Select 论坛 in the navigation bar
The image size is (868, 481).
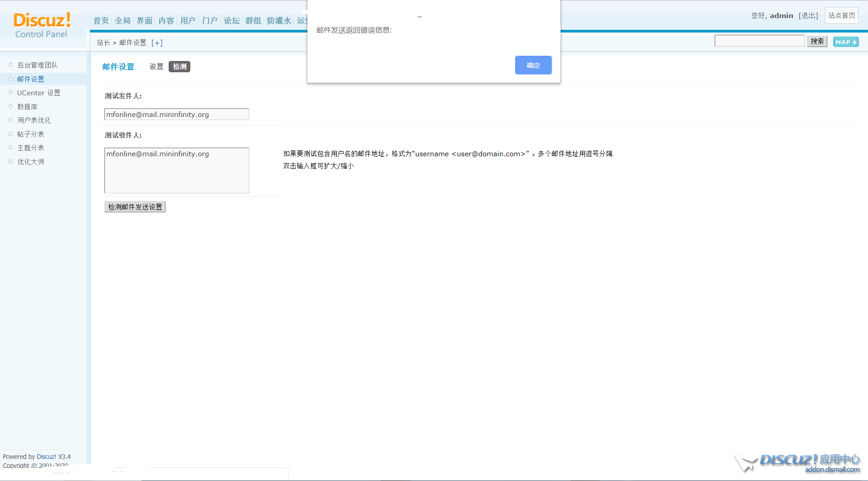coord(231,20)
